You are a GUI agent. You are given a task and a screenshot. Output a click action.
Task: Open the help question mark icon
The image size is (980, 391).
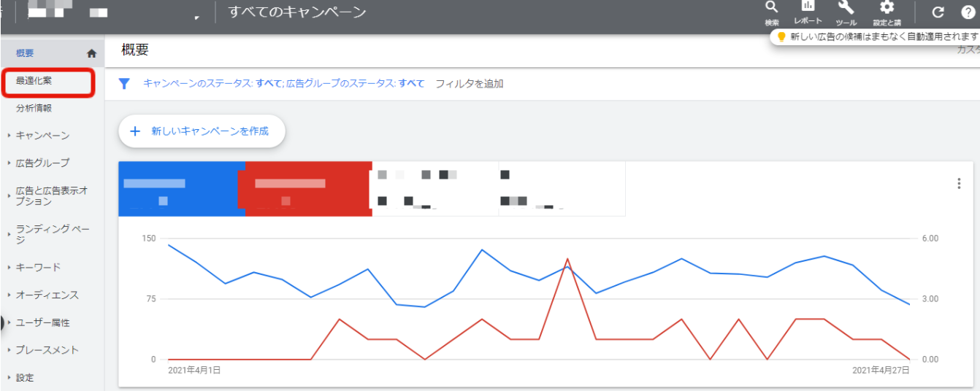click(x=968, y=12)
